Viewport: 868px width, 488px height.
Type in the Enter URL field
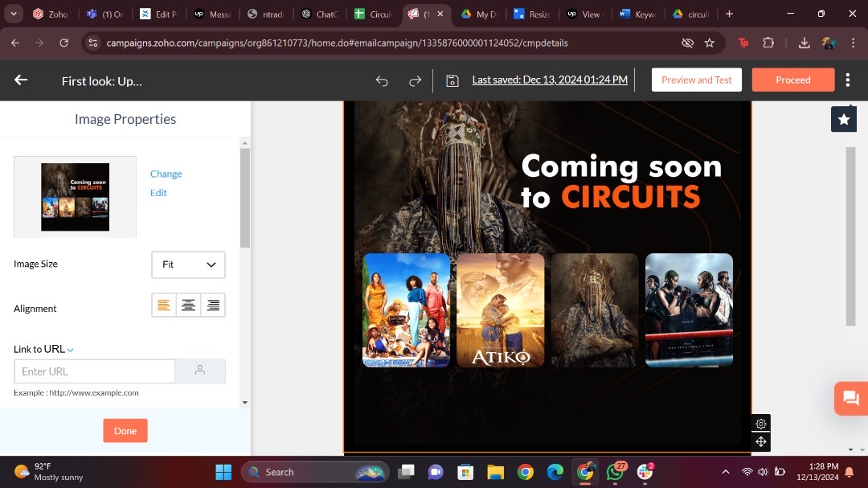94,371
